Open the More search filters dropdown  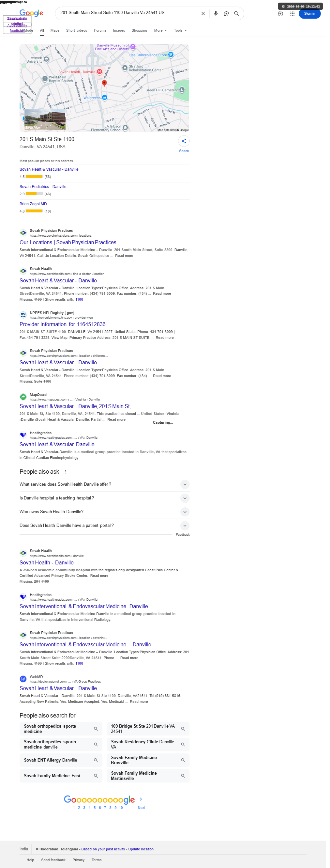(162, 31)
